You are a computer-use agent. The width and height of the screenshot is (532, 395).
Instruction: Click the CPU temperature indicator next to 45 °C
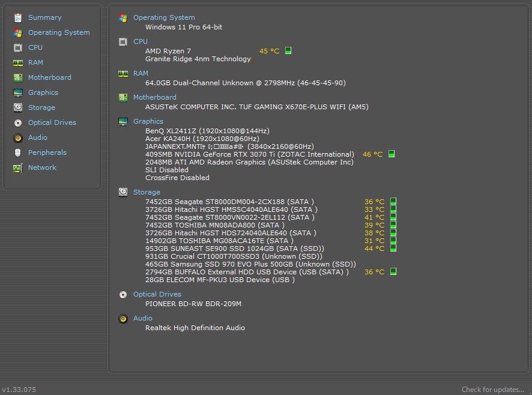pyautogui.click(x=288, y=51)
